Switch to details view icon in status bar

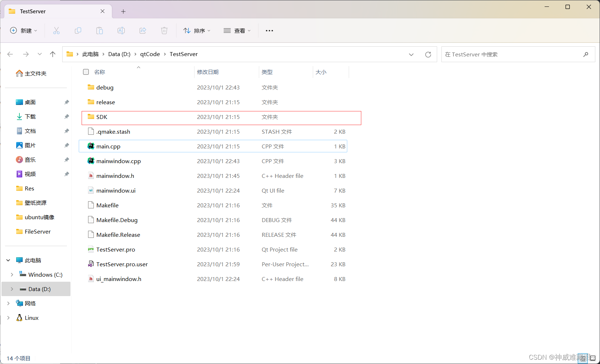coord(583,358)
